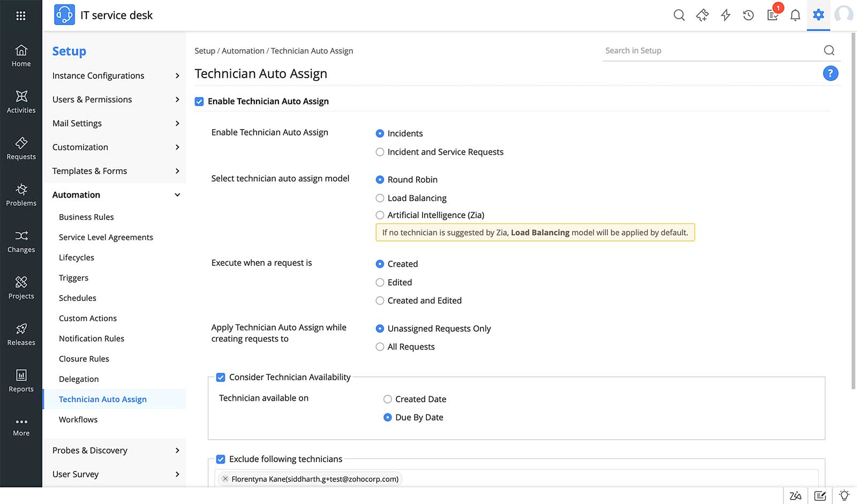This screenshot has height=504, width=857.
Task: Open the help question mark near Technician Auto Assign
Action: [831, 73]
